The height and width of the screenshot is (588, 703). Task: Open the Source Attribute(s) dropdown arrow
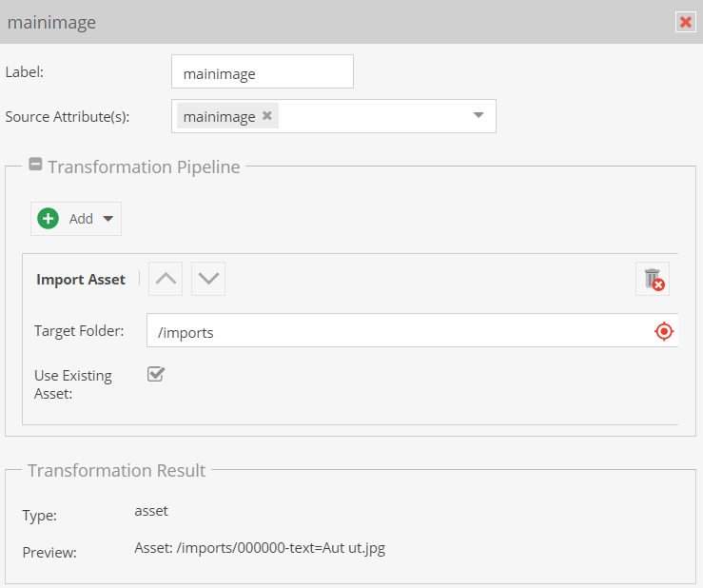[478, 116]
